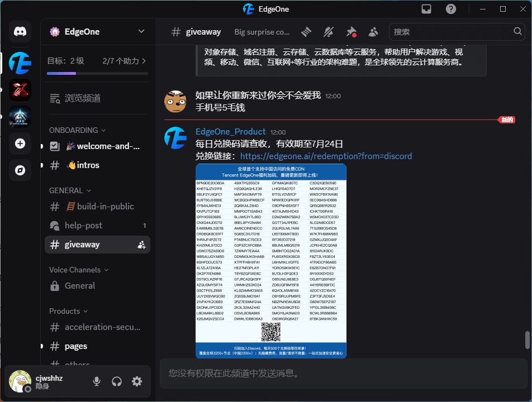Click username 如果让你重新来过你会不会爱我
Image resolution: width=532 pixels, height=402 pixels.
pos(258,95)
